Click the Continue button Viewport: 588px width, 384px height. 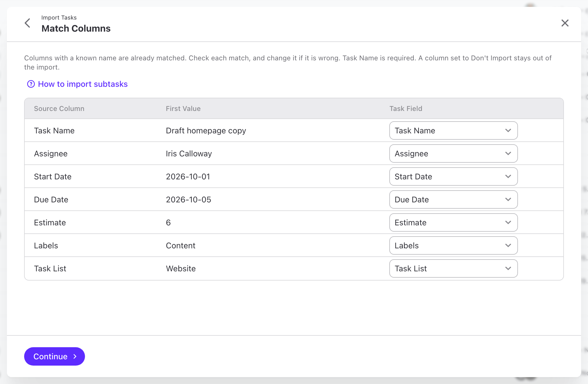[x=55, y=356]
